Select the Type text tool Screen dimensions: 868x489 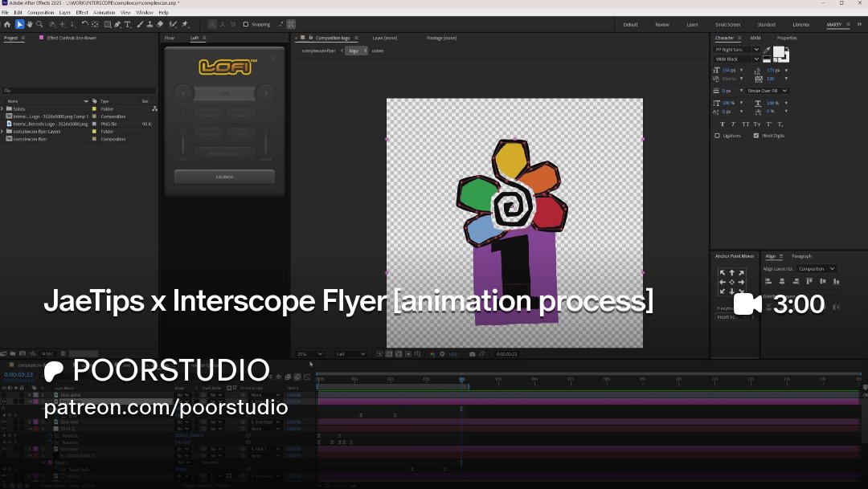tap(127, 24)
